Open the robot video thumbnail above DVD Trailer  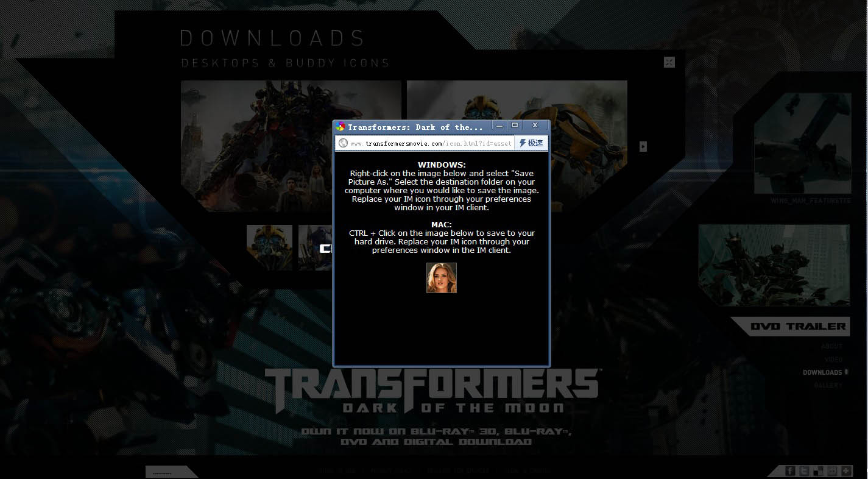tap(774, 265)
